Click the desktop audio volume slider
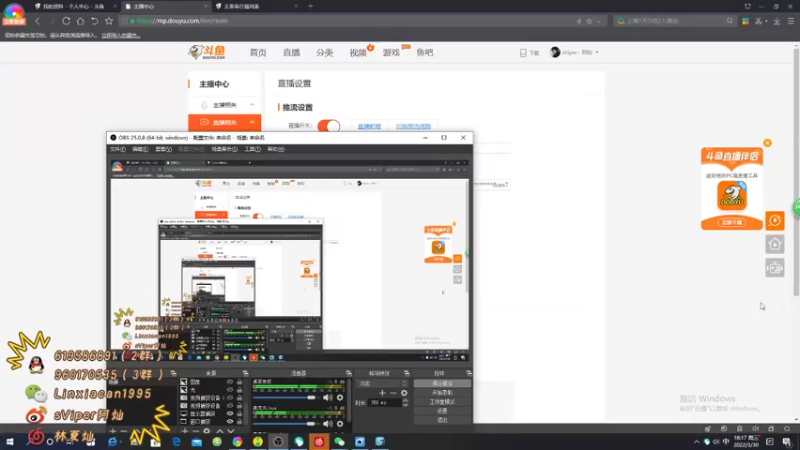 coord(285,397)
